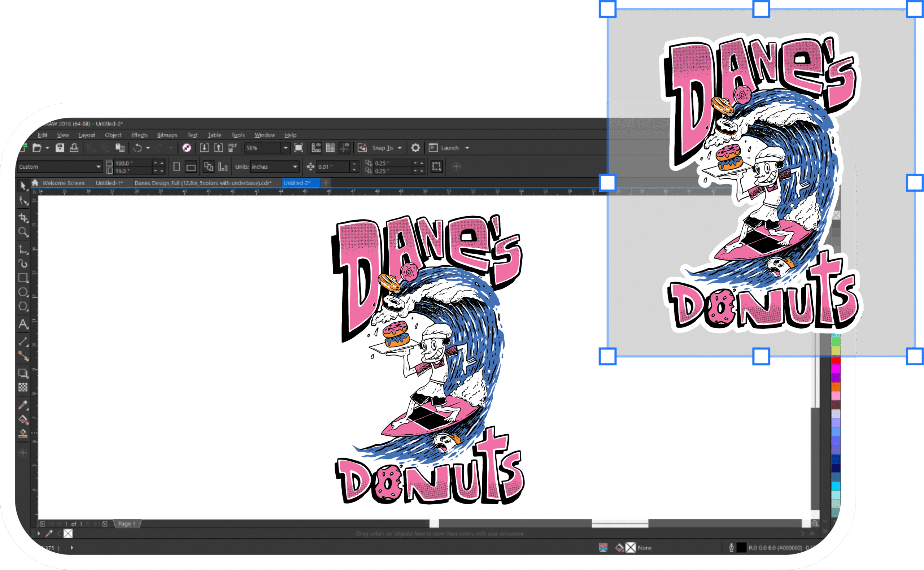The width and height of the screenshot is (924, 570).
Task: Select the Text tool
Action: (23, 324)
